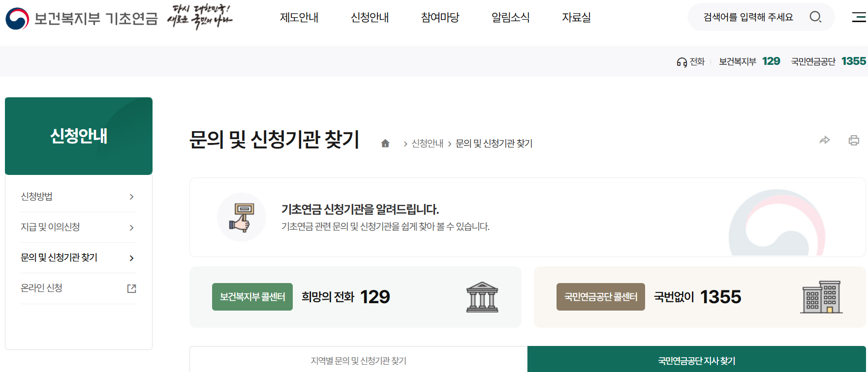Click the government building icon beside 129
868x372 pixels.
coord(482,297)
